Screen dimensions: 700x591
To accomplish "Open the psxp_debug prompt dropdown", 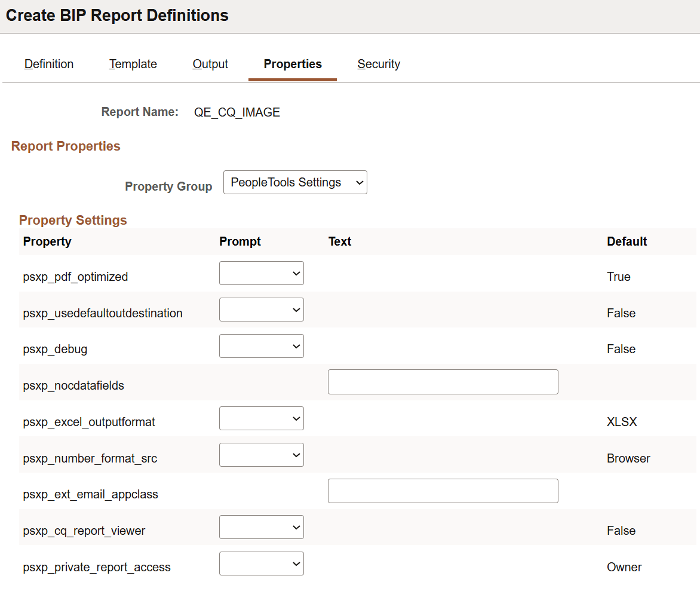I will [261, 346].
